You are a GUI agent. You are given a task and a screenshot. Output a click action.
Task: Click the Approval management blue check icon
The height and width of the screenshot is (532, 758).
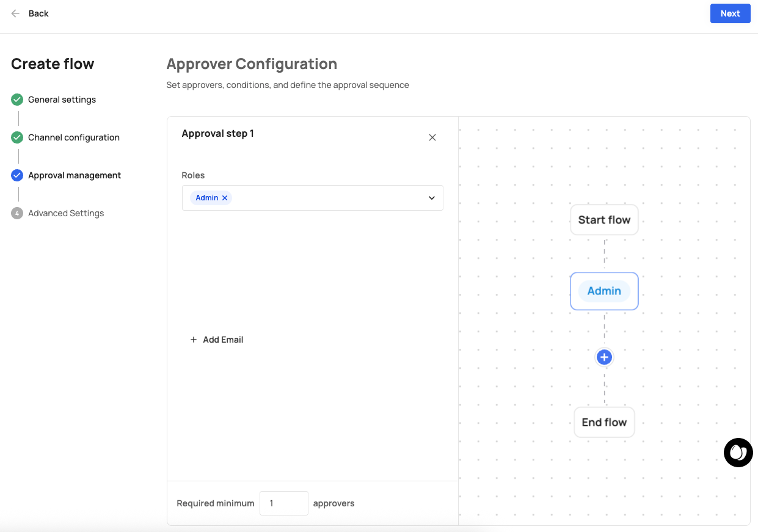[x=17, y=175]
